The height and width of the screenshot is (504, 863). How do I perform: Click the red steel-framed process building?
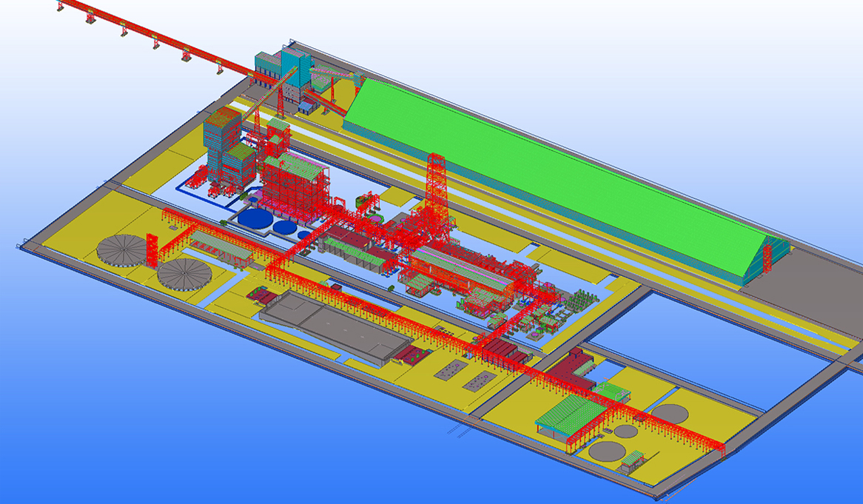294,184
